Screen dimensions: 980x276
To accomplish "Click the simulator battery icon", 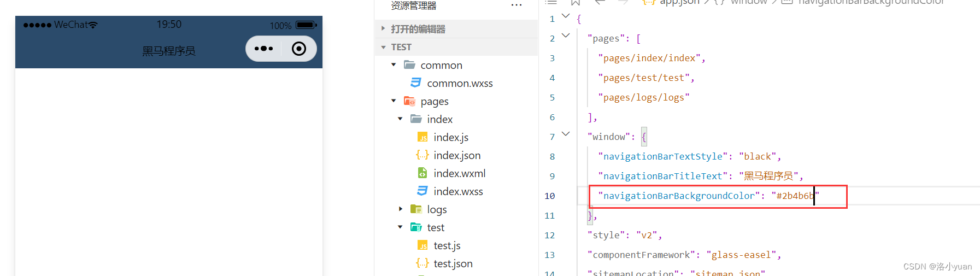I will click(306, 25).
